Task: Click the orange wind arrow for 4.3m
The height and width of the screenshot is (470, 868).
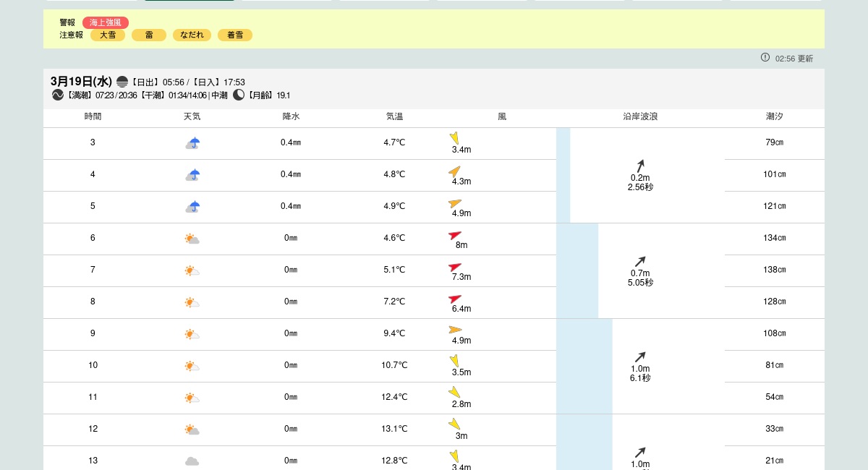Action: [455, 171]
